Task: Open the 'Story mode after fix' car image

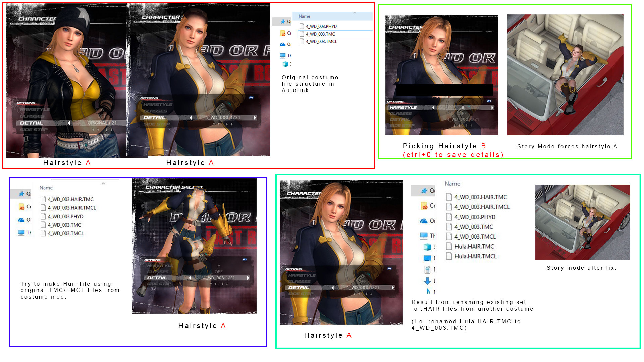Action: pos(583,222)
